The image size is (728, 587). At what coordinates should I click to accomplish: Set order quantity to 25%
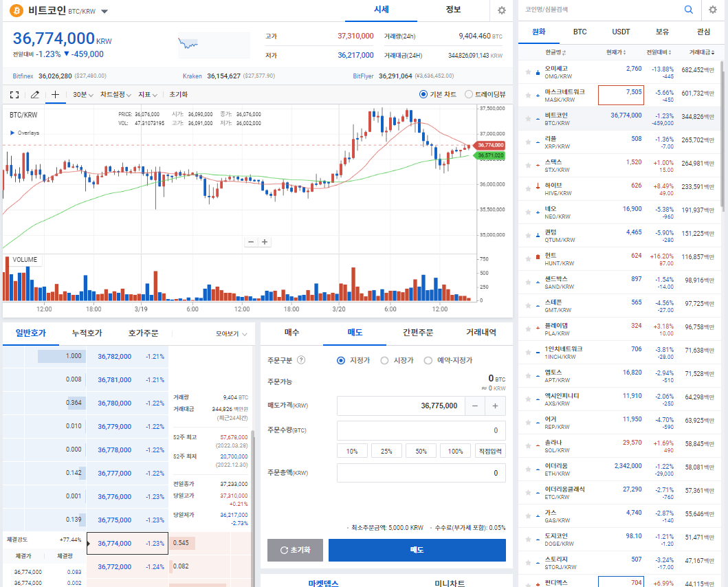coord(386,451)
